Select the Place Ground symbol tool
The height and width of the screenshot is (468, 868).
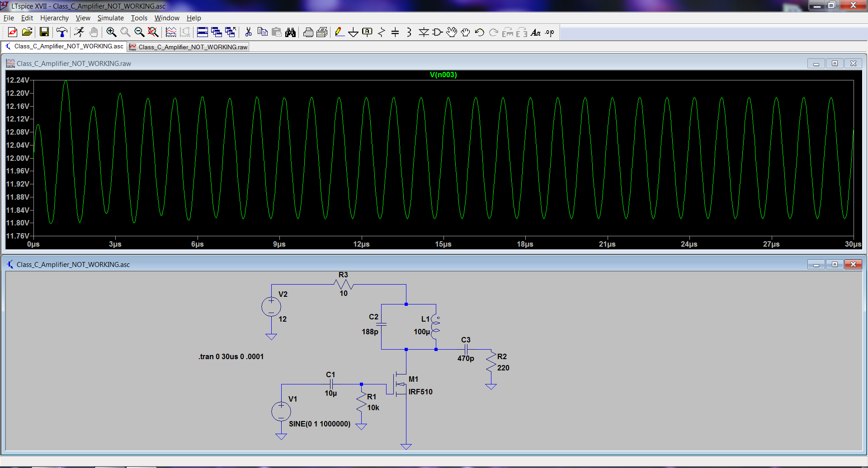point(354,32)
